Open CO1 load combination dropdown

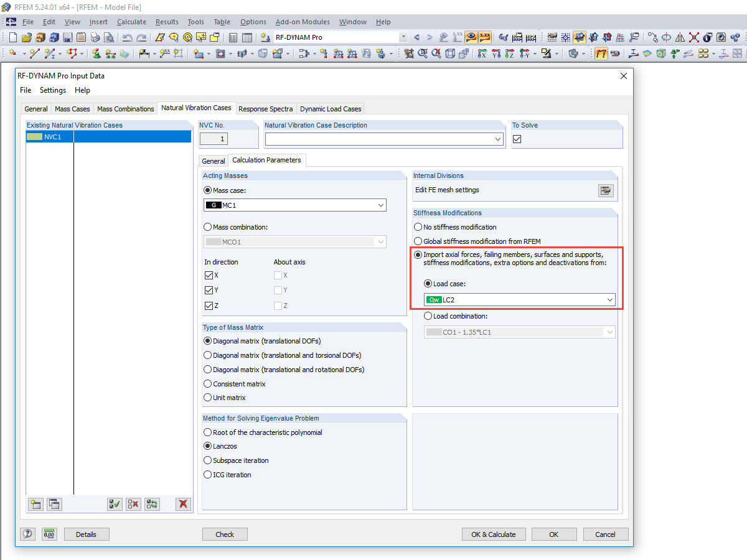click(610, 332)
